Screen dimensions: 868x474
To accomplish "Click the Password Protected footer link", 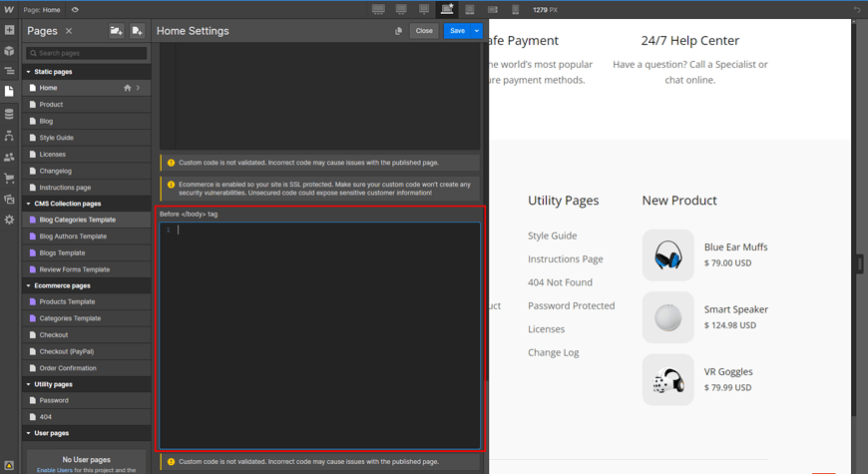I will coord(572,305).
